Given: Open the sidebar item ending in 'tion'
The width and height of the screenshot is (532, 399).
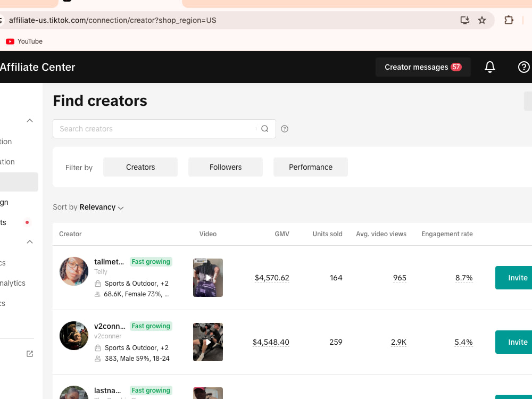Looking at the screenshot, I should click(6, 142).
